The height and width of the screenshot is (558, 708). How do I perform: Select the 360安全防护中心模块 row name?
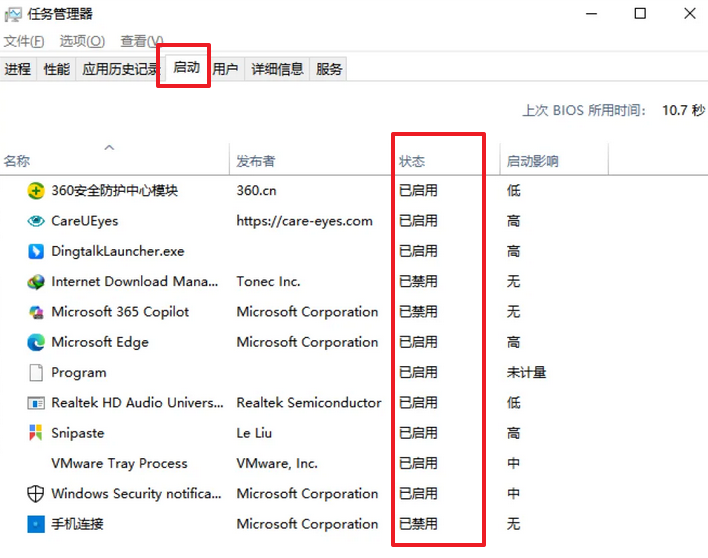pos(114,191)
